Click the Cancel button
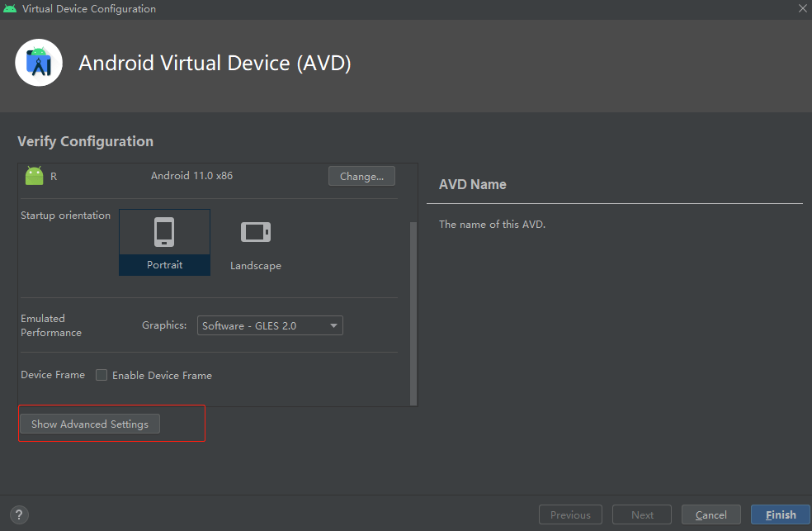Viewport: 812px width, 531px height. point(711,515)
